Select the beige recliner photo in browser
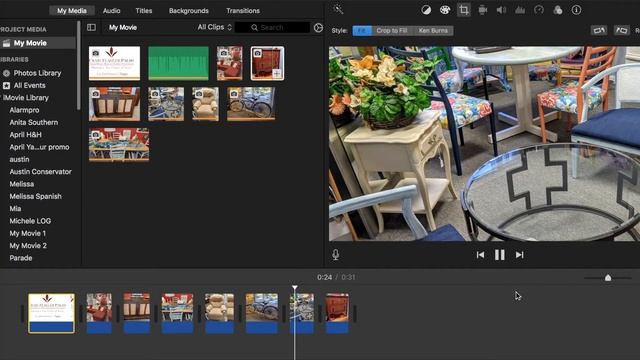Viewport: 640px width, 360px height. [205, 104]
